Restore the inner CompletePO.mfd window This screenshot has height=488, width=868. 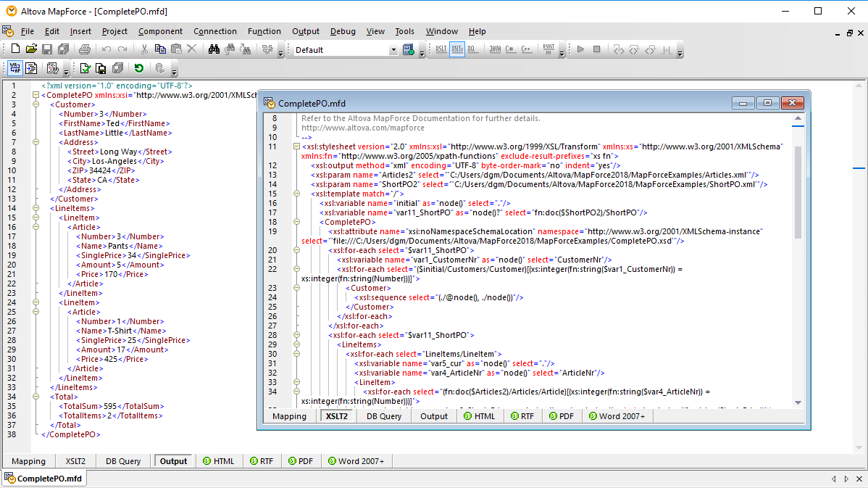coord(767,103)
